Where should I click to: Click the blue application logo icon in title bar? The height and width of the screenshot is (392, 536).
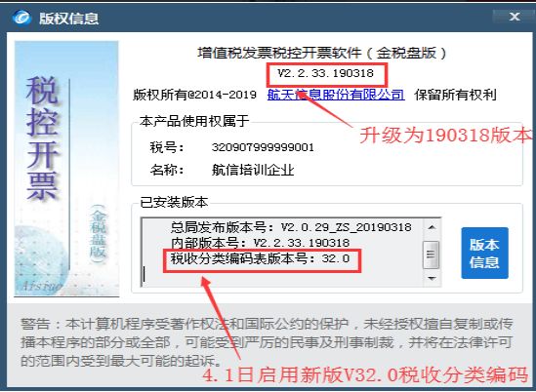point(21,18)
